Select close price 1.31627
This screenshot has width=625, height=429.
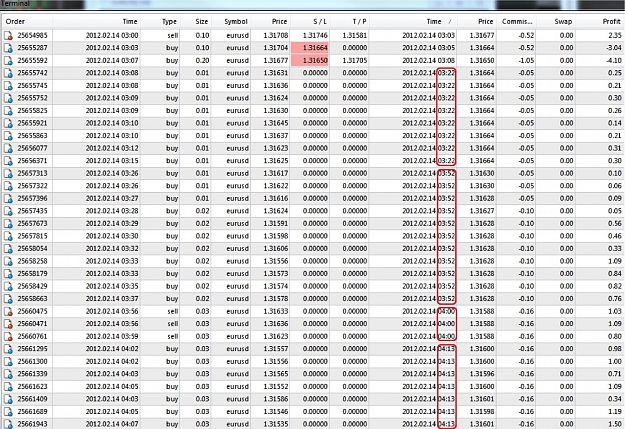tap(482, 211)
